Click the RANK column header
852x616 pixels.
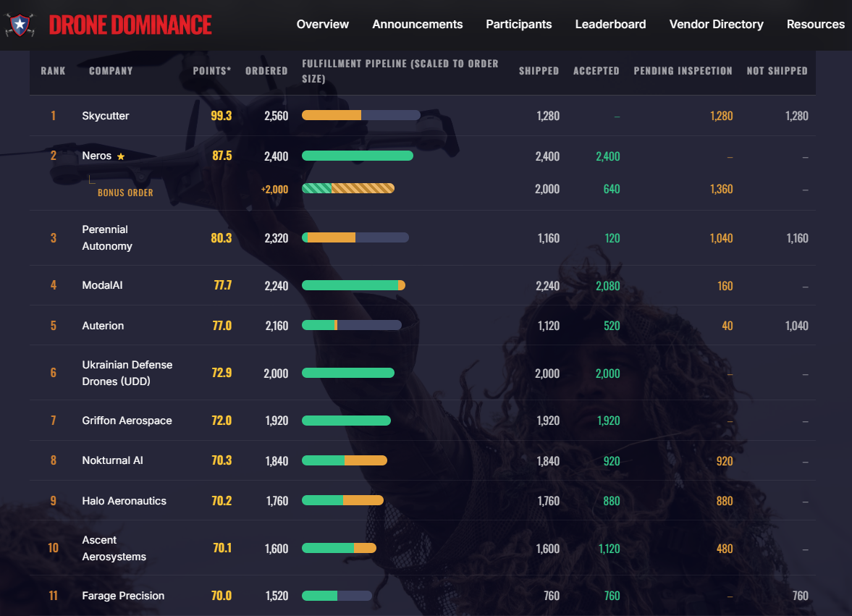pyautogui.click(x=53, y=71)
